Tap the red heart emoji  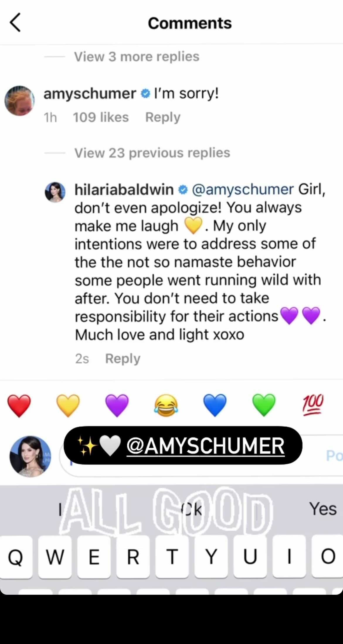19,405
